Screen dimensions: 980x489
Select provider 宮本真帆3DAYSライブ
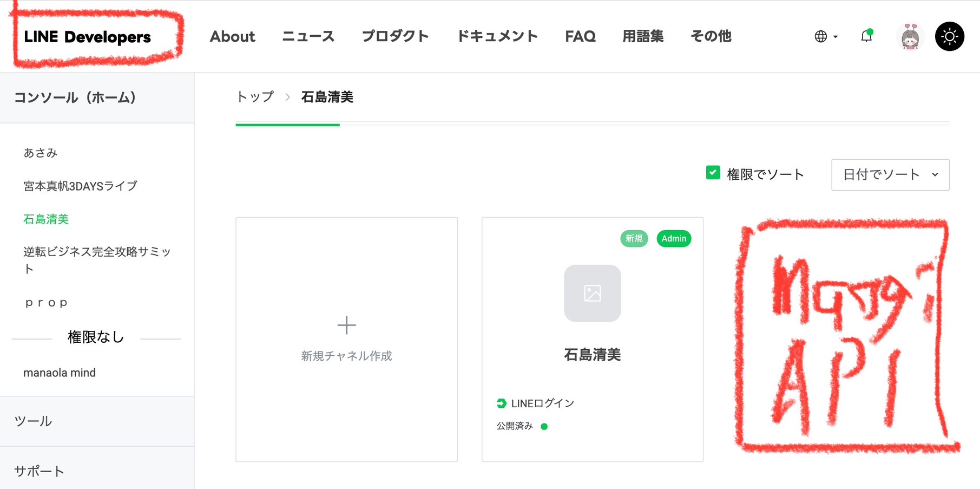tap(81, 186)
